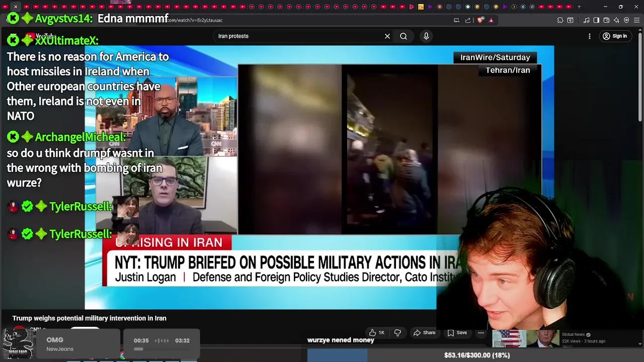Start voice search with the microphone icon
This screenshot has width=644, height=362.
tap(426, 36)
